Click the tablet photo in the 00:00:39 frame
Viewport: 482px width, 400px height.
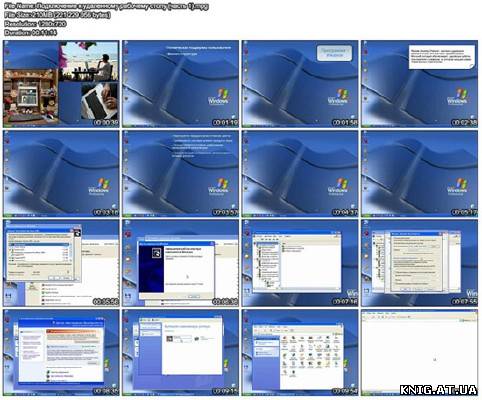[99, 102]
